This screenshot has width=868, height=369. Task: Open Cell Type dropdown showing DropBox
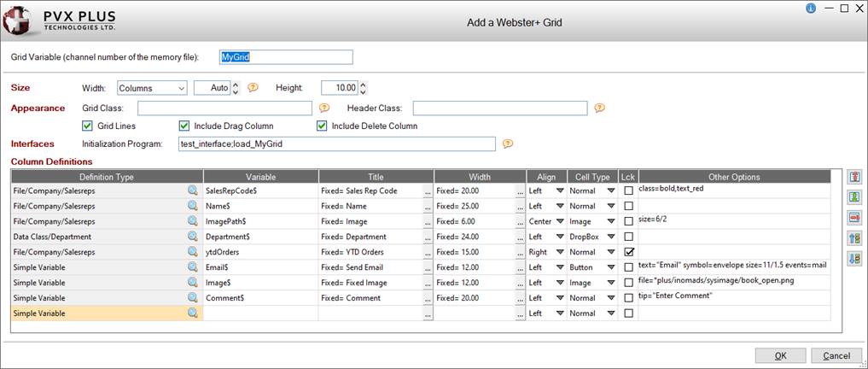point(610,237)
